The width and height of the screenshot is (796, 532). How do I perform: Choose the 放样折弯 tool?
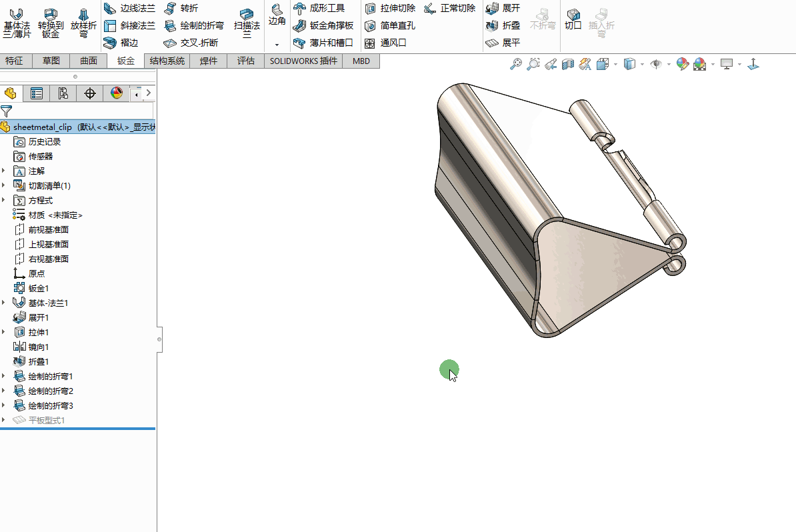84,23
